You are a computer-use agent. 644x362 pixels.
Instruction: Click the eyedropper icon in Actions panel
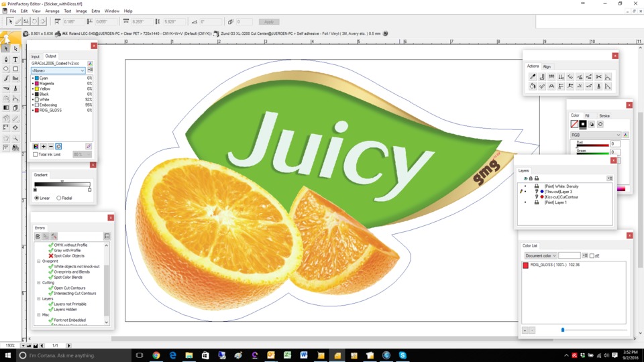click(532, 76)
